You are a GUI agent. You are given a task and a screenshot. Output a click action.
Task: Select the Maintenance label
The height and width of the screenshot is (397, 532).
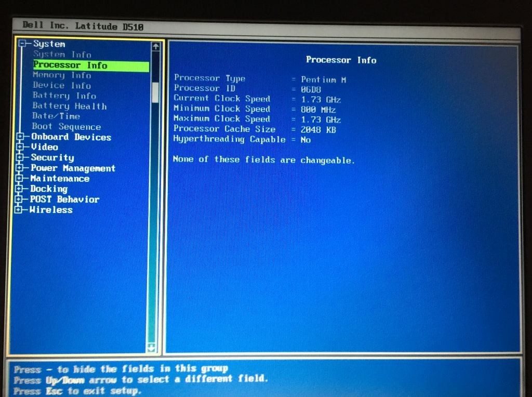coord(60,178)
